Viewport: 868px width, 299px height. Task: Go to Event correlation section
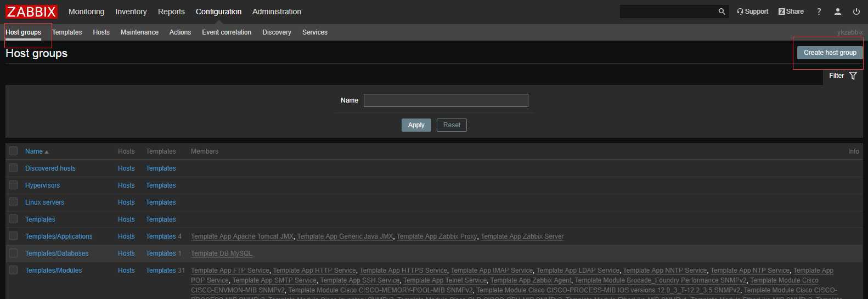click(x=227, y=32)
